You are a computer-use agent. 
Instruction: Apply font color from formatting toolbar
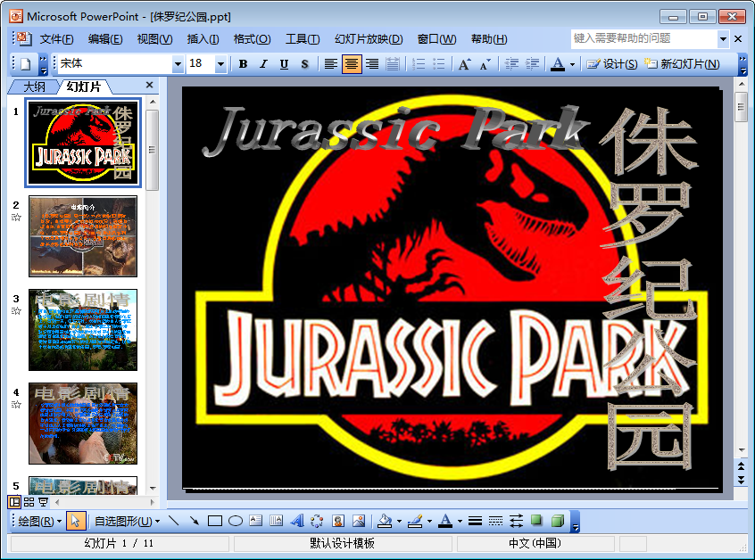(x=558, y=64)
